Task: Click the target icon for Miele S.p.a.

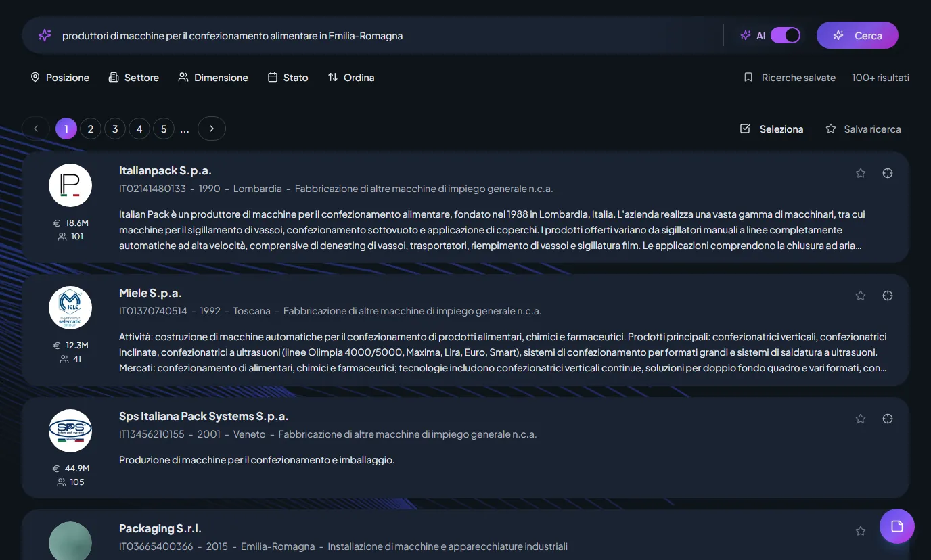Action: click(x=888, y=296)
